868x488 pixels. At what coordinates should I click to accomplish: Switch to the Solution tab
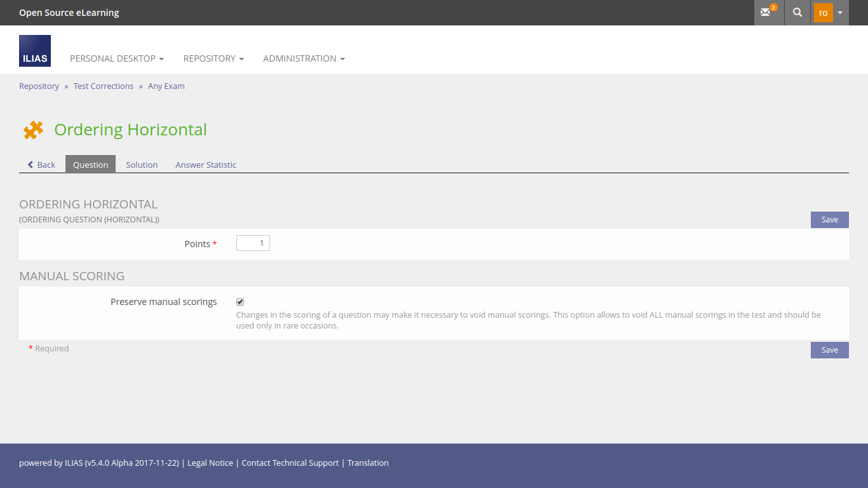pyautogui.click(x=142, y=165)
